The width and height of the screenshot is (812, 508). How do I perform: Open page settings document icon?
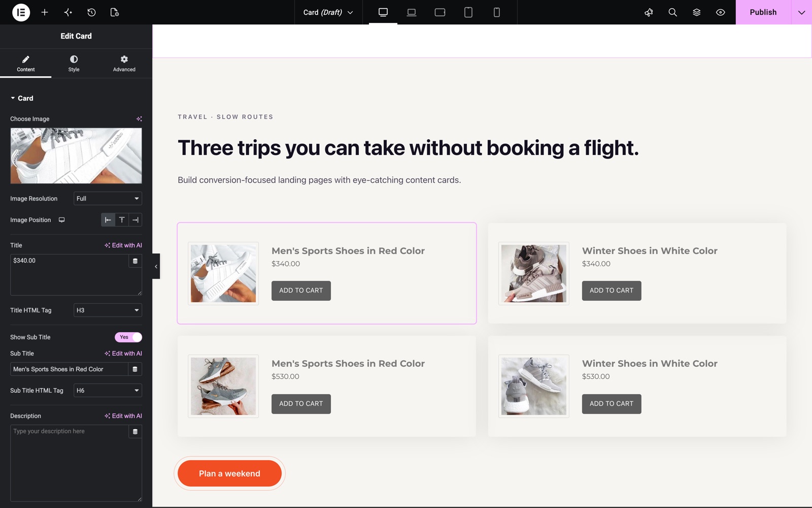[115, 12]
